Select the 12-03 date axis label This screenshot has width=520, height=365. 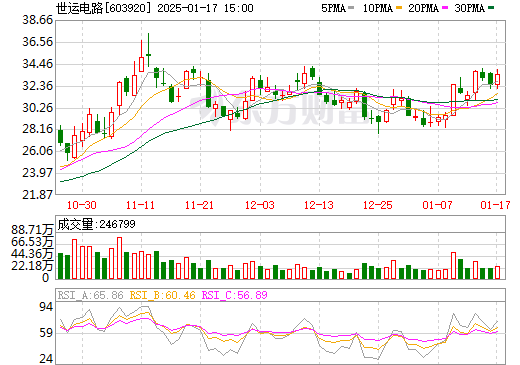click(260, 205)
